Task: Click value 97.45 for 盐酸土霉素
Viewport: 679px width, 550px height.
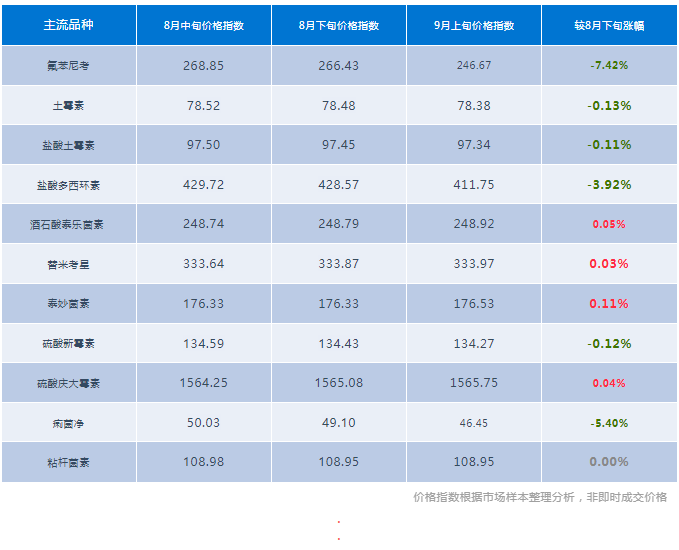Action: 339,144
